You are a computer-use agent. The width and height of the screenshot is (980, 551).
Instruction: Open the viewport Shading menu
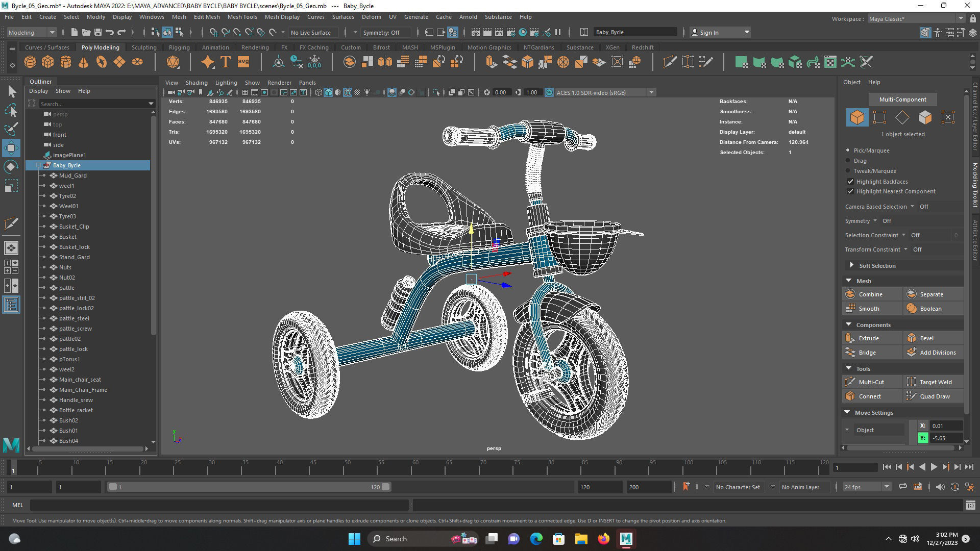click(x=197, y=83)
